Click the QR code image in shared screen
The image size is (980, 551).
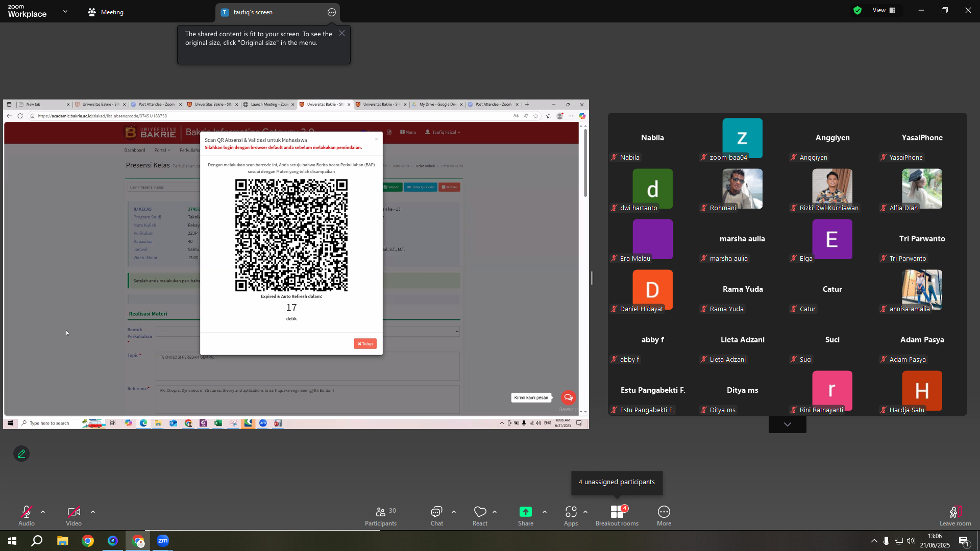click(x=291, y=235)
